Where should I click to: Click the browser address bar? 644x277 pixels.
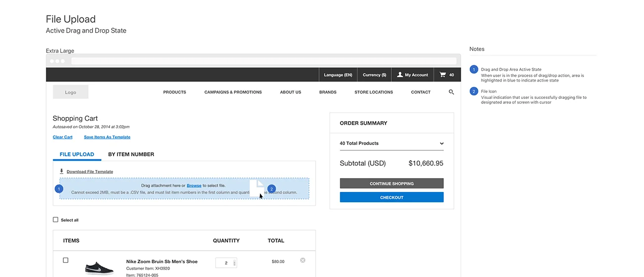coord(263,61)
